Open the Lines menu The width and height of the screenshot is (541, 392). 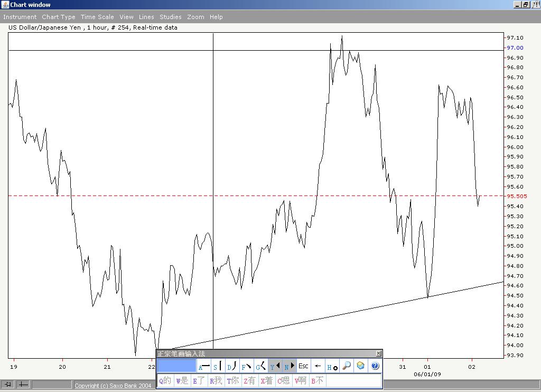pos(146,17)
